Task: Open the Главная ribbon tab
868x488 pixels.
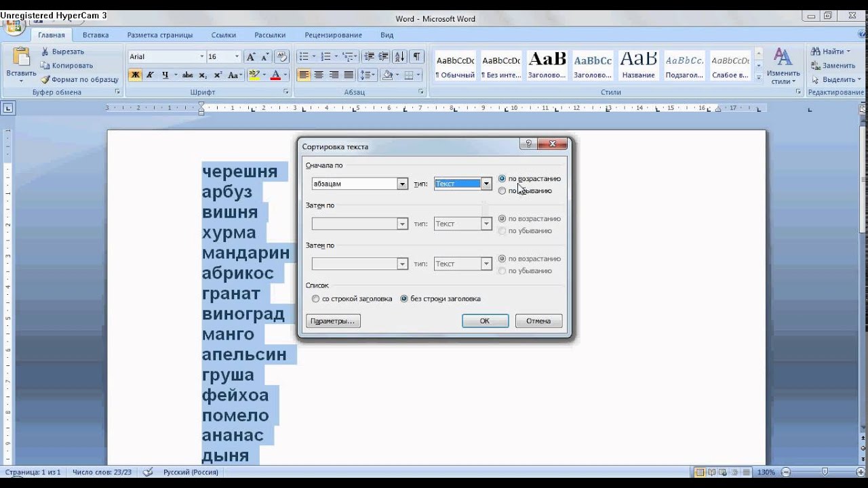Action: tap(52, 35)
